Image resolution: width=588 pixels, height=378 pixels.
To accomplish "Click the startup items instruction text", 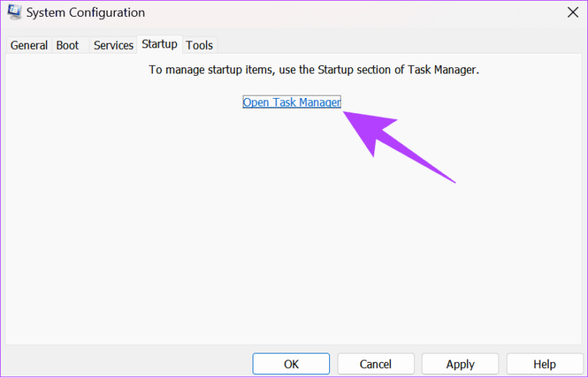I will (313, 70).
